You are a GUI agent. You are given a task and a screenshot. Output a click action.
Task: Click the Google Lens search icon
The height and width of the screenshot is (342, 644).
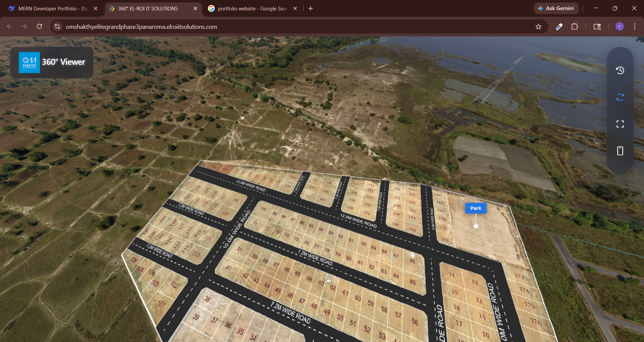pyautogui.click(x=597, y=27)
